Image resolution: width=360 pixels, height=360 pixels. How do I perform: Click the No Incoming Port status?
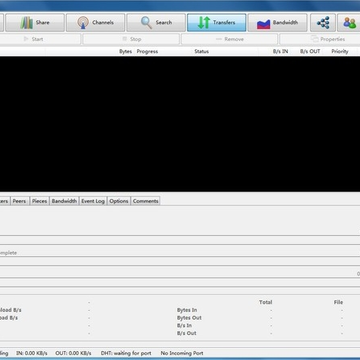182,353
